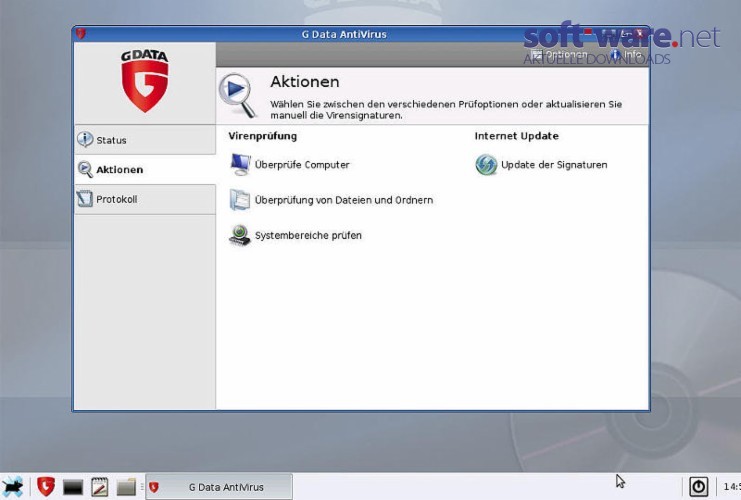Click the Protokoll scroll icon
The height and width of the screenshot is (500, 741).
(x=85, y=198)
